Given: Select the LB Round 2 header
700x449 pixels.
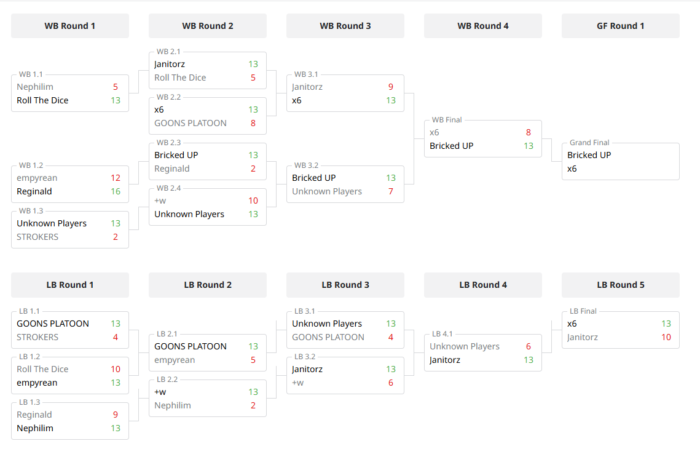Looking at the screenshot, I should (208, 285).
